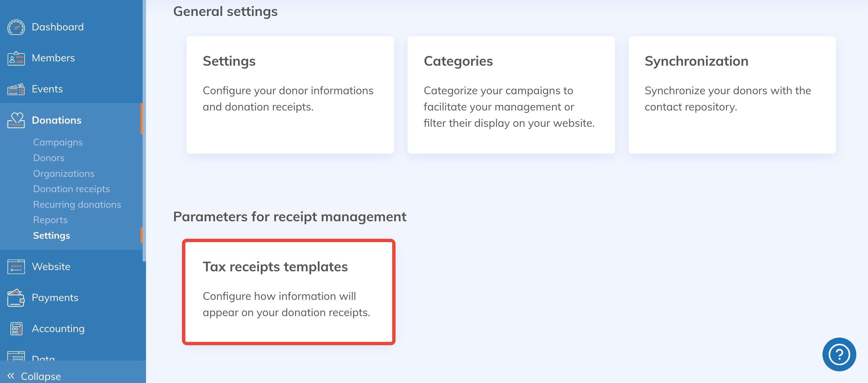Open the Tax receipts templates card
The height and width of the screenshot is (383, 868).
point(288,292)
